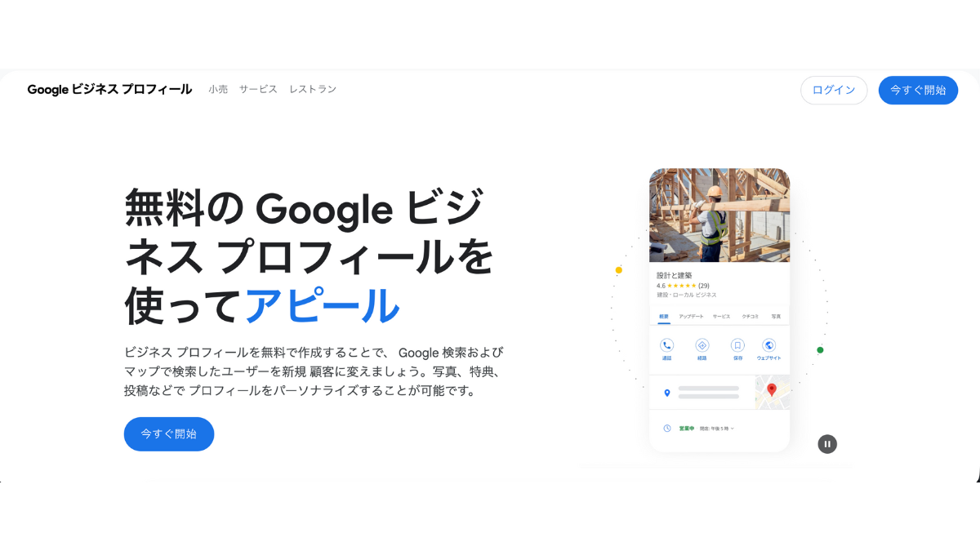The image size is (980, 551).
Task: Click the ログイン button
Action: [x=834, y=90]
